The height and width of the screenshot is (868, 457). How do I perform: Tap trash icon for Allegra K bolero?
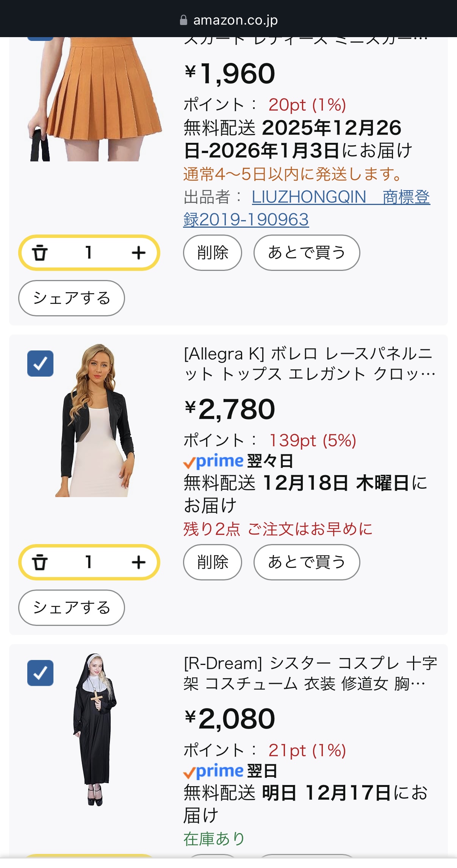pyautogui.click(x=40, y=562)
